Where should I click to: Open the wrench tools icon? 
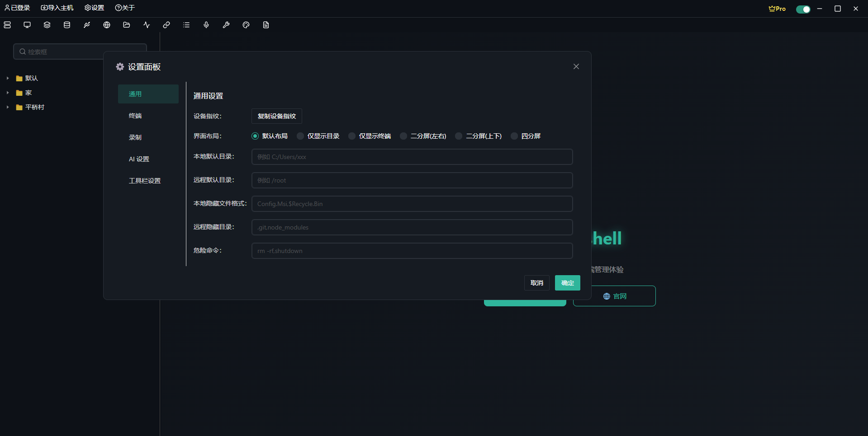226,25
